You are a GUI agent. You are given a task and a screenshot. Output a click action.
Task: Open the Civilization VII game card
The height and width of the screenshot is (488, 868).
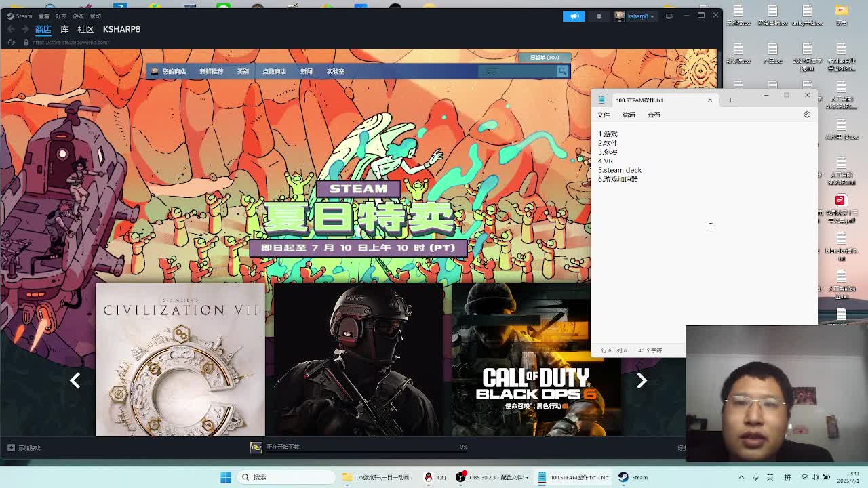tap(180, 360)
